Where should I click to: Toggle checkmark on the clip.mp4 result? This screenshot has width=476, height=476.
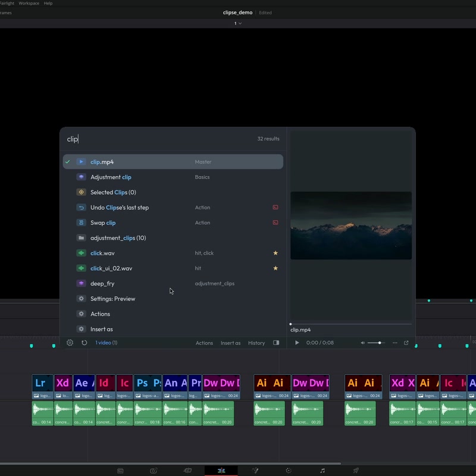68,162
